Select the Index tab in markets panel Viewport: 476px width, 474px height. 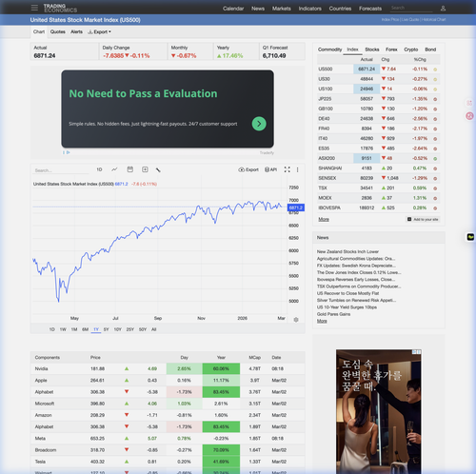[x=352, y=49]
